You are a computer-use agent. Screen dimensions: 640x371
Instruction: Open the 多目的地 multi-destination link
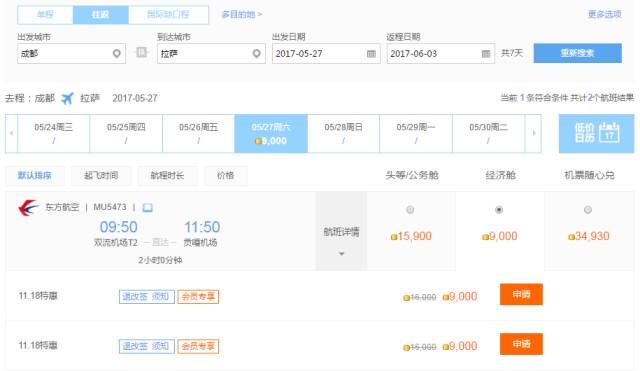coord(242,15)
